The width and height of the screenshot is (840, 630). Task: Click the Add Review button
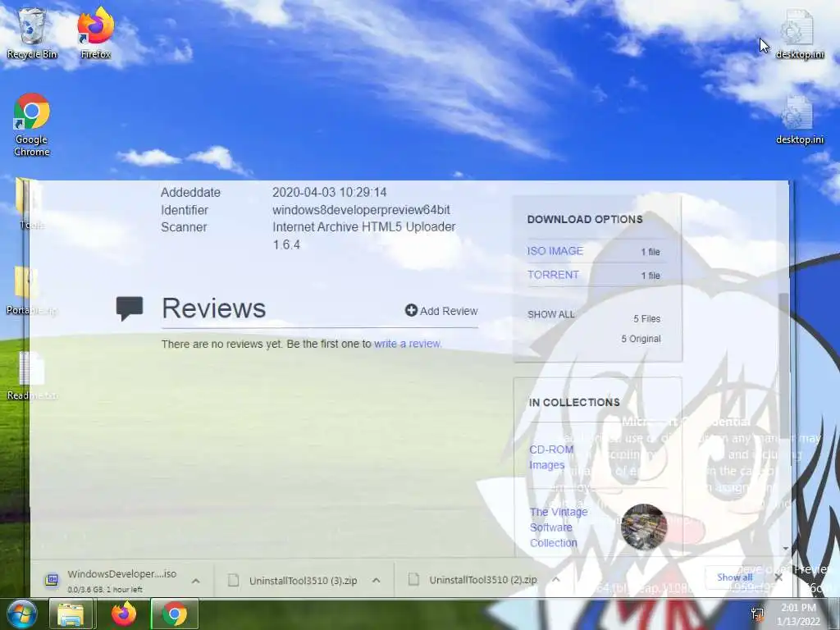point(441,311)
